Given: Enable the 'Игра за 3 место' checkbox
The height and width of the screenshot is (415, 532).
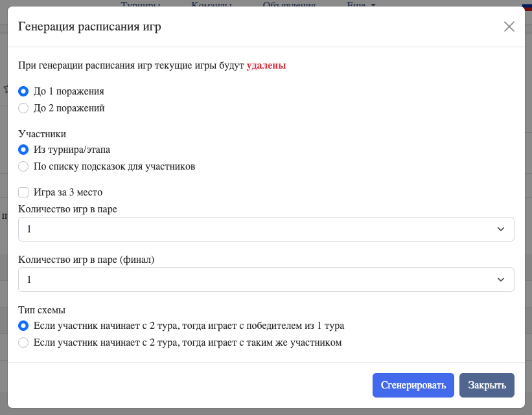Looking at the screenshot, I should [x=23, y=192].
